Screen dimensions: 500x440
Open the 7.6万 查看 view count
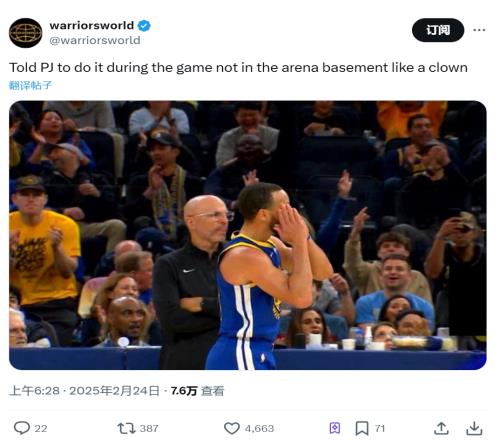197,391
